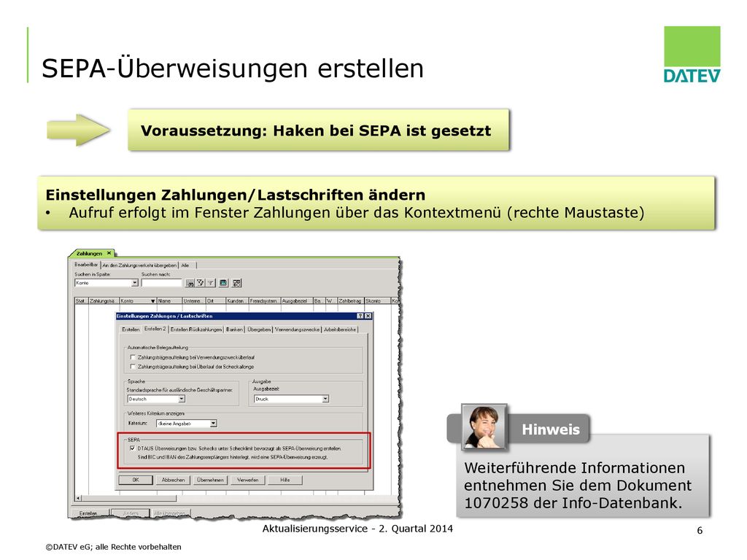Click the 'Hinweis' label
Image resolution: width=747 pixels, height=560 pixels.
point(551,429)
